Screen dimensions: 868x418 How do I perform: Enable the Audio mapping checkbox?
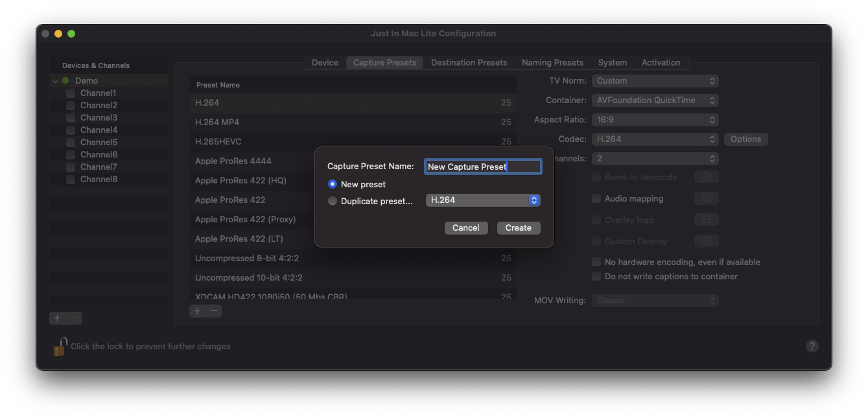click(596, 198)
